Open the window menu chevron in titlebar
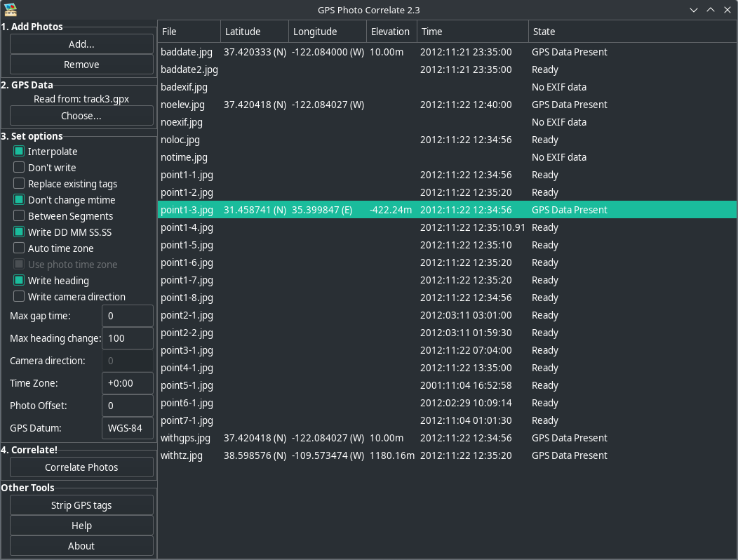The image size is (738, 560). click(x=694, y=10)
